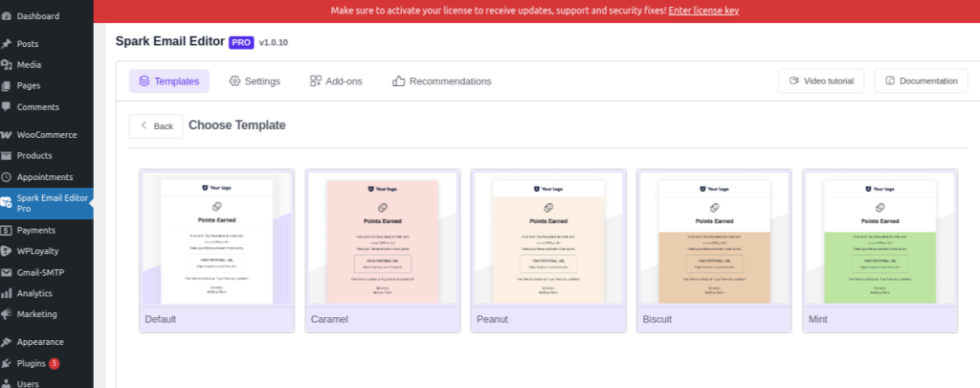
Task: Click the Appointments clock icon
Action: pos(7,177)
